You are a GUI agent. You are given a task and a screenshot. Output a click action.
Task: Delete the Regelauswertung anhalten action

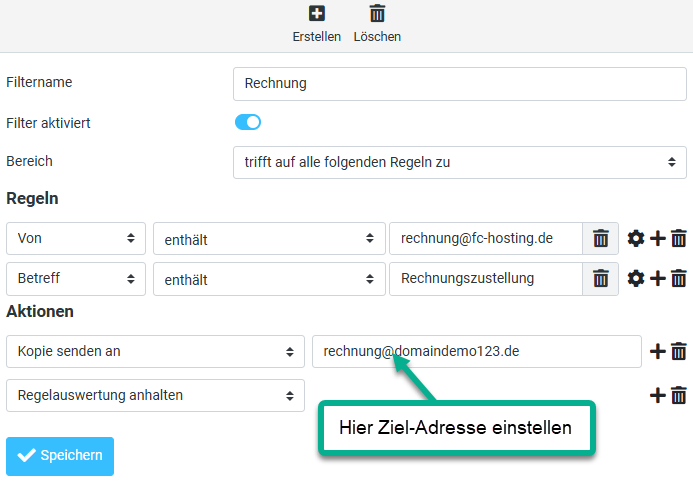(x=679, y=395)
